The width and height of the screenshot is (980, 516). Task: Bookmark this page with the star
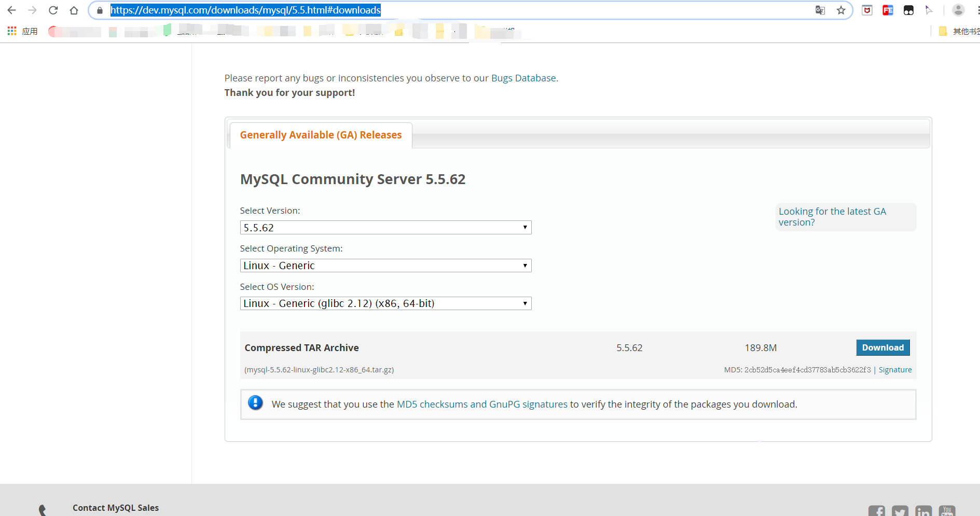841,10
